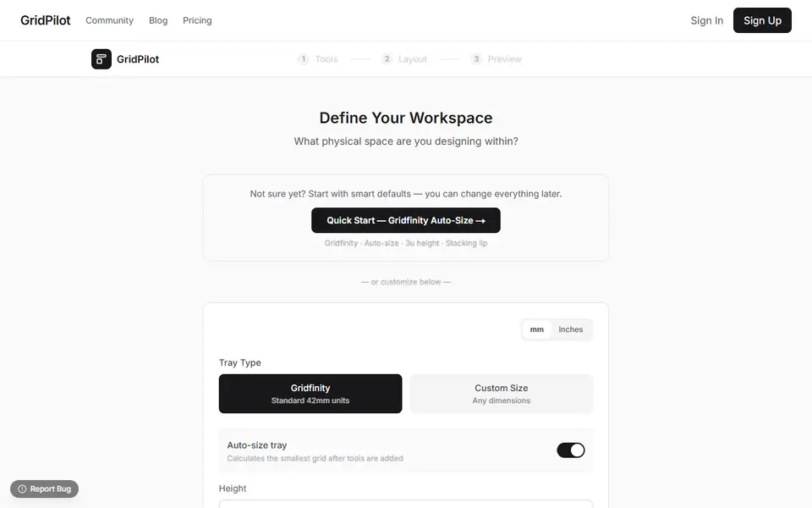Click the GridPilot site title link

tap(46, 20)
